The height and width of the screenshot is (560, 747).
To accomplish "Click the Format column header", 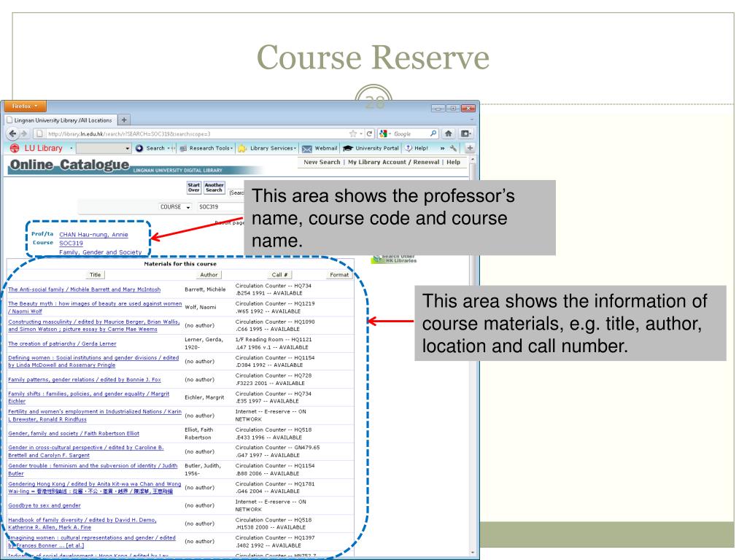I will pyautogui.click(x=339, y=275).
